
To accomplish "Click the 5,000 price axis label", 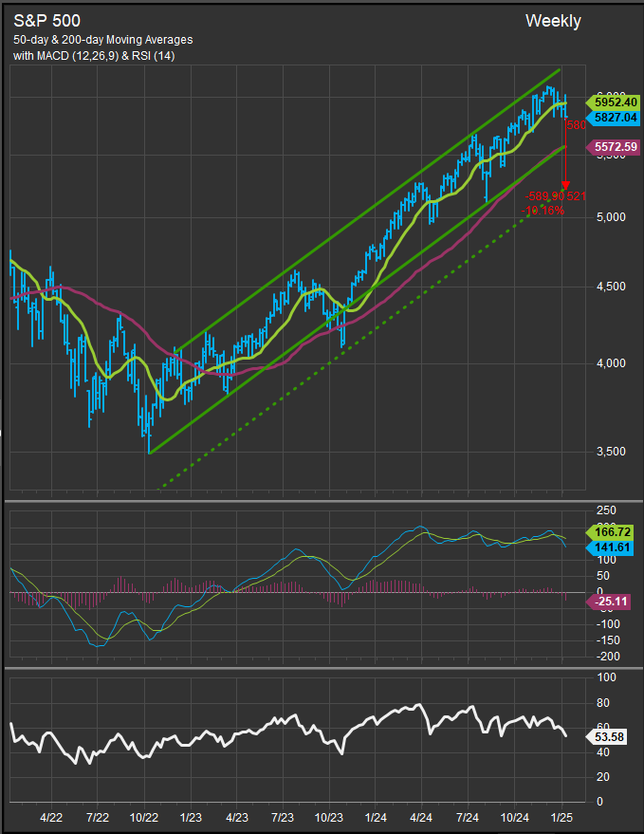I will pos(611,217).
